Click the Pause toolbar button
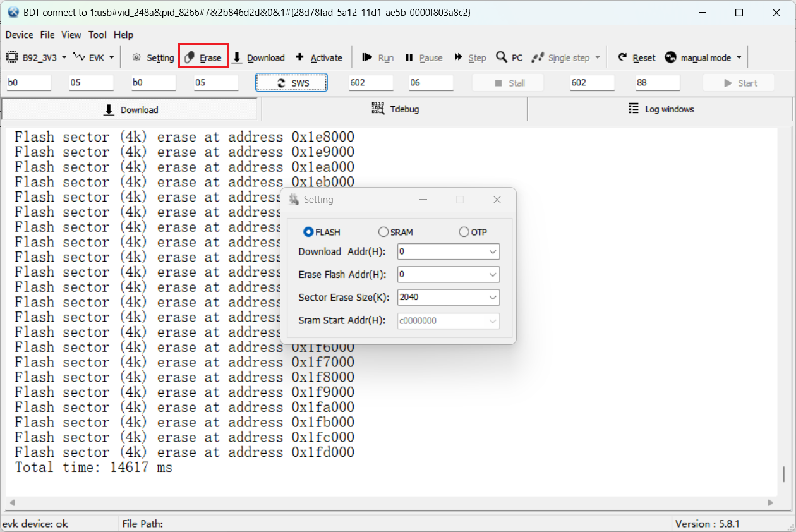This screenshot has width=796, height=532. click(424, 57)
